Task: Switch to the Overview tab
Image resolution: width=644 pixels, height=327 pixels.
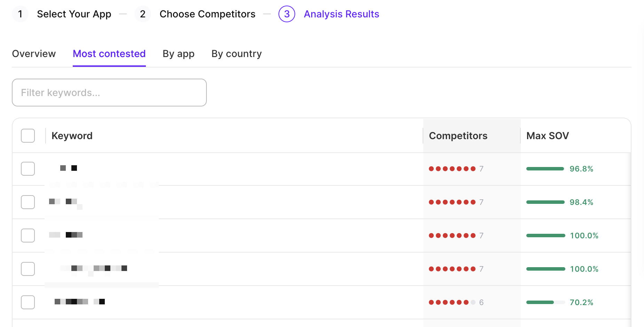Action: click(x=34, y=54)
